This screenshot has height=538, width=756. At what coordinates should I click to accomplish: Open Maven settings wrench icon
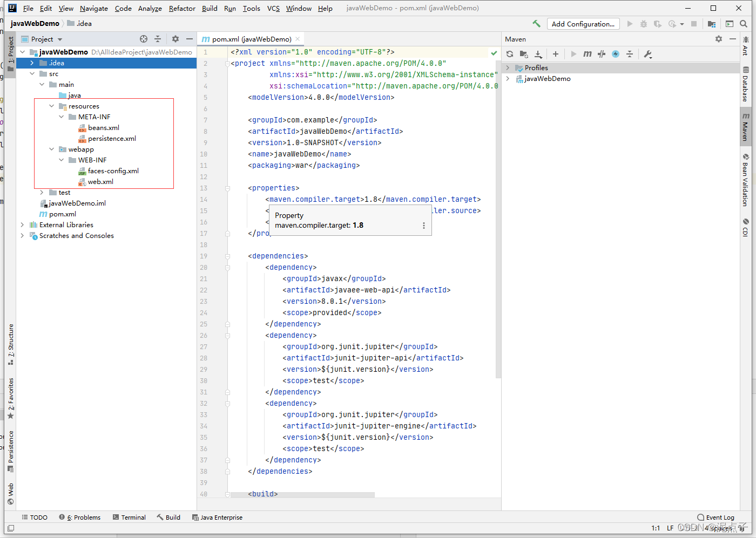click(648, 54)
